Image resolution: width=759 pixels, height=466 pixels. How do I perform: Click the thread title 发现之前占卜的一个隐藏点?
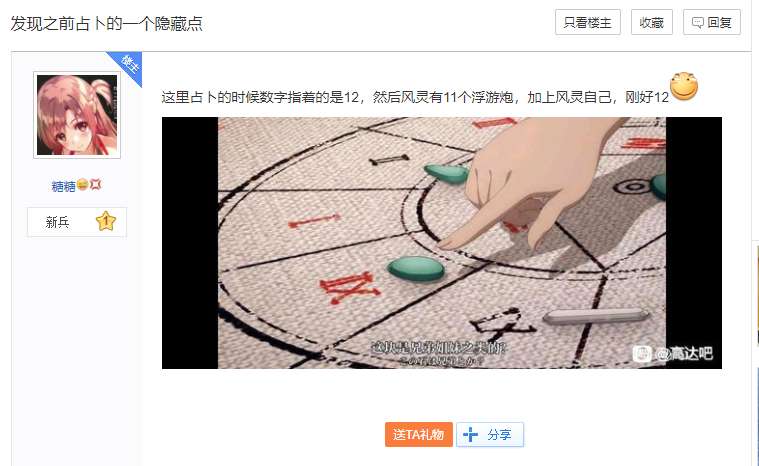[x=106, y=23]
